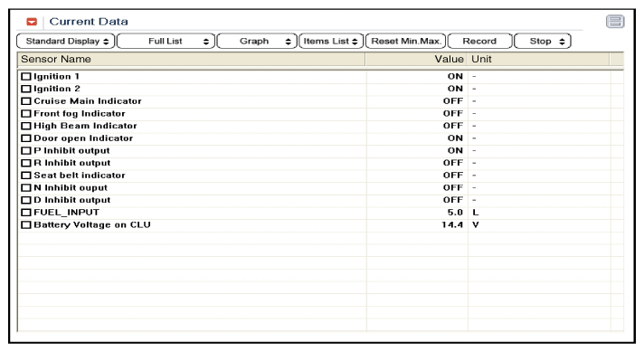Click the panel layout icon at top right
The height and width of the screenshot is (352, 644).
(615, 22)
